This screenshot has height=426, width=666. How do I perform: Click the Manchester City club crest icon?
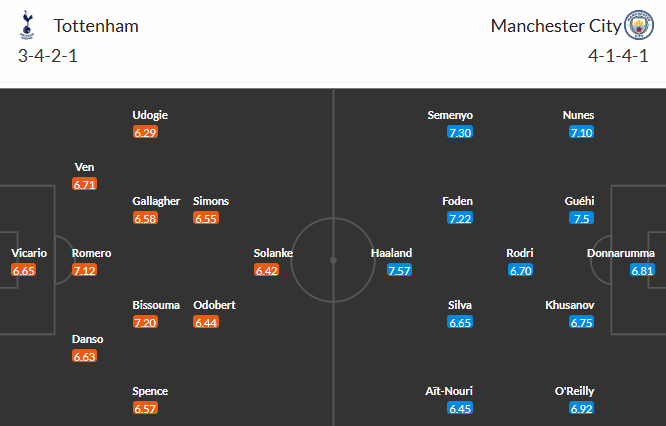pyautogui.click(x=637, y=24)
